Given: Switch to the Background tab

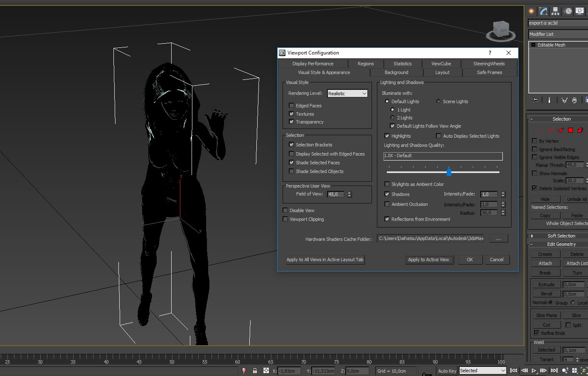Looking at the screenshot, I should (x=396, y=72).
